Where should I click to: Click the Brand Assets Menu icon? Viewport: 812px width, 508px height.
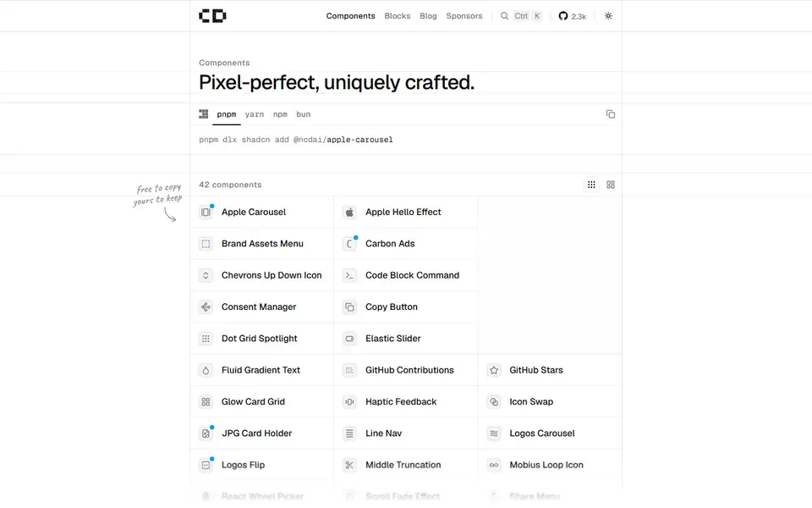pos(206,244)
